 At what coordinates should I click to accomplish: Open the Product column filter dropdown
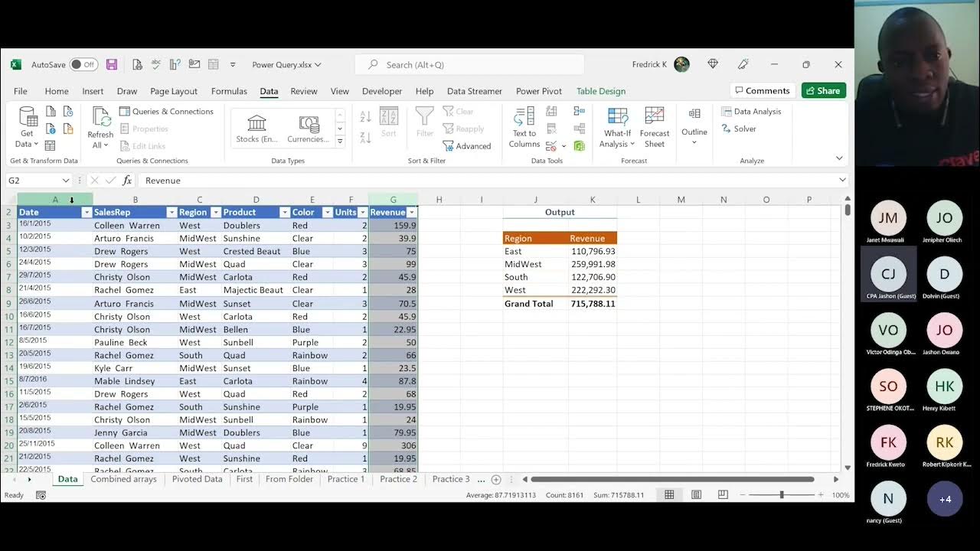[285, 213]
